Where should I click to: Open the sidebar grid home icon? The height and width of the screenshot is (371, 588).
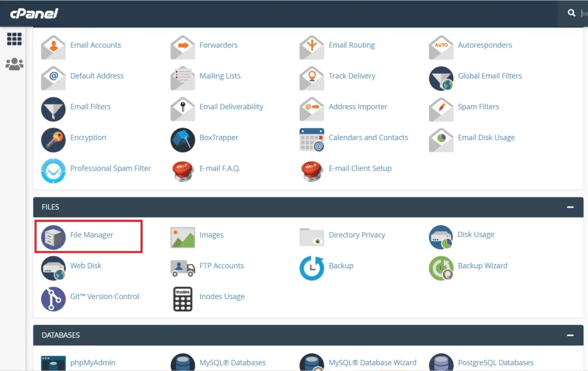pos(14,39)
